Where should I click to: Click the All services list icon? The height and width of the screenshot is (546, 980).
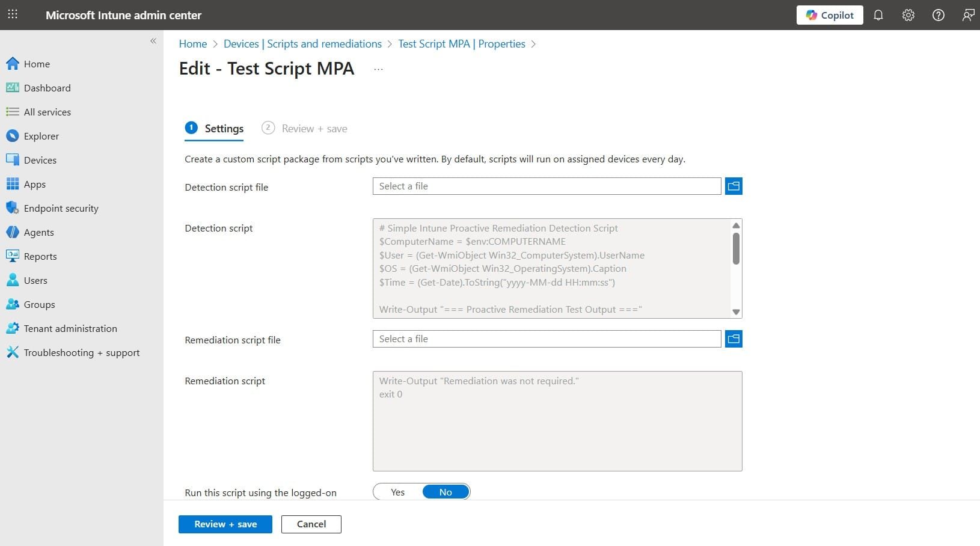point(13,112)
